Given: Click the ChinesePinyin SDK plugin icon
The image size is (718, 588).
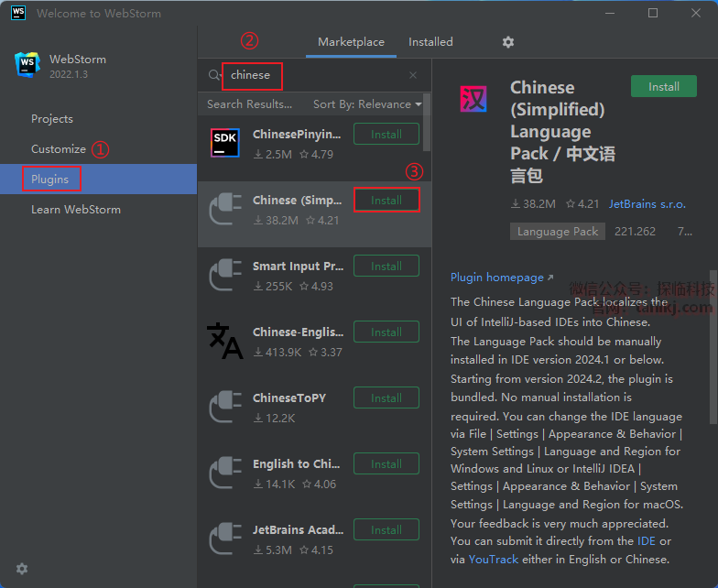Looking at the screenshot, I should [x=225, y=143].
